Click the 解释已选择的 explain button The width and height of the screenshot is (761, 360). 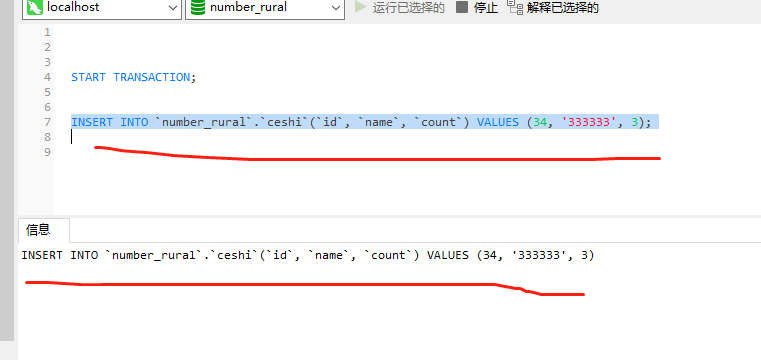(553, 7)
